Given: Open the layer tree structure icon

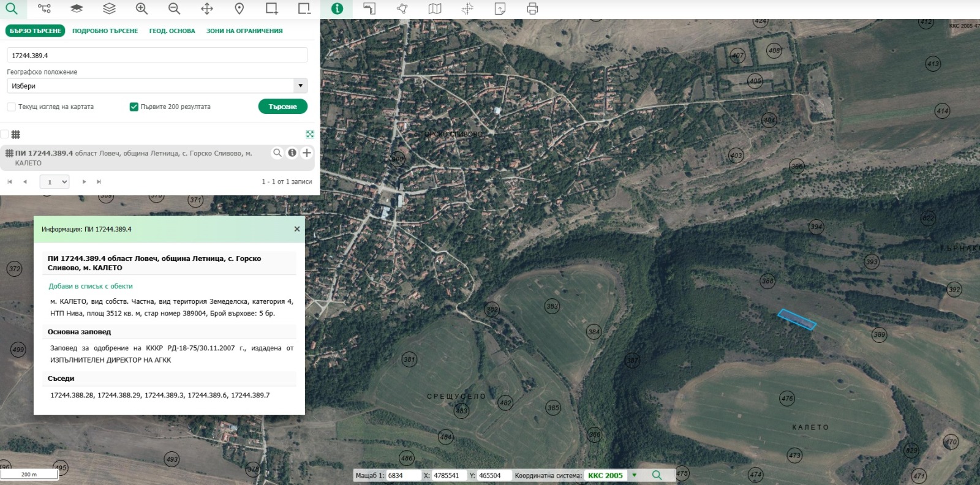Looking at the screenshot, I should pyautogui.click(x=44, y=9).
